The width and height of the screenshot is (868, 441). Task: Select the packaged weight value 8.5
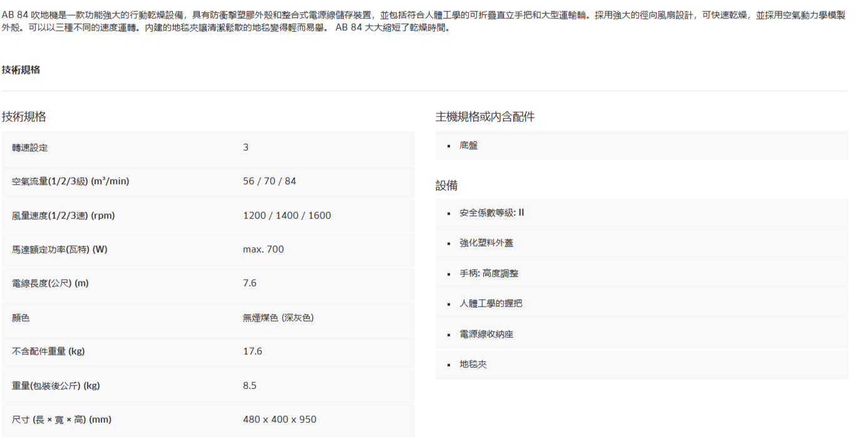250,386
